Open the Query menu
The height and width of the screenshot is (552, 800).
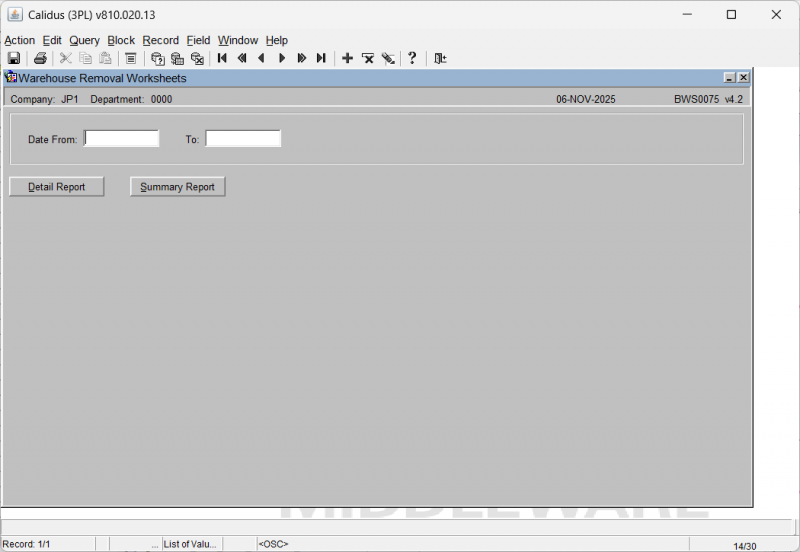click(x=84, y=40)
